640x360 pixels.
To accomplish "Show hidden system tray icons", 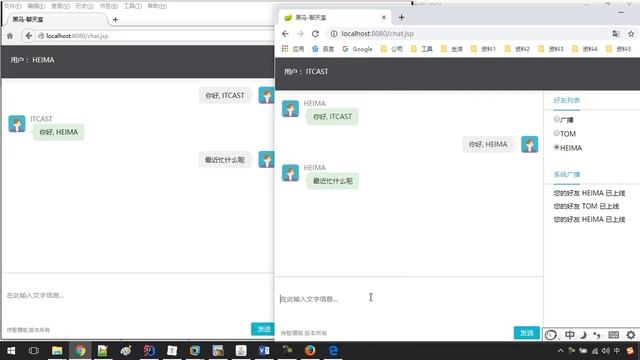I will pyautogui.click(x=560, y=351).
